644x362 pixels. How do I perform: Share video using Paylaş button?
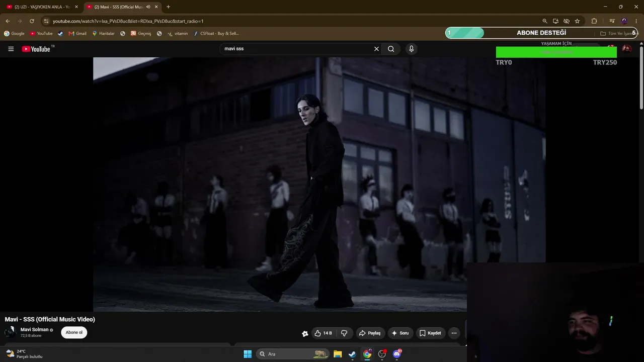click(370, 333)
